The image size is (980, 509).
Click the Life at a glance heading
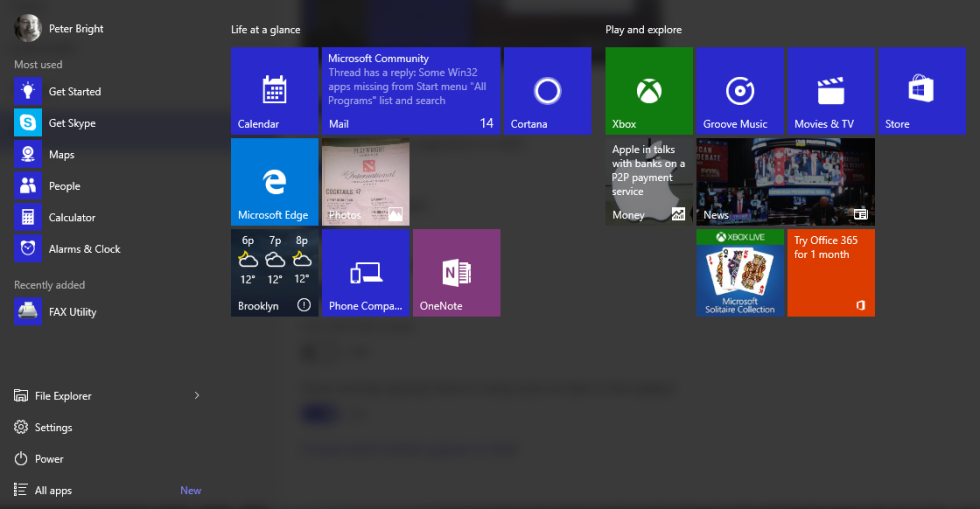click(266, 29)
